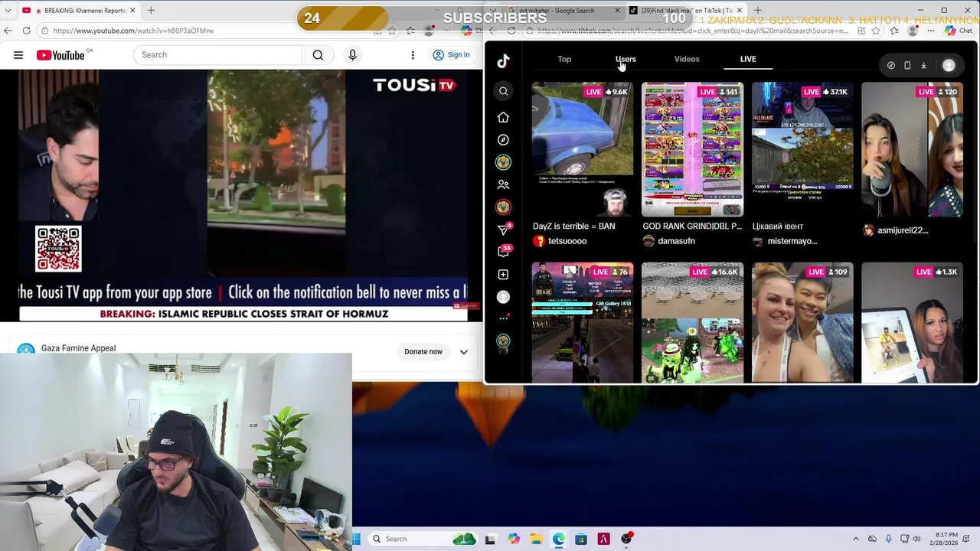The width and height of the screenshot is (980, 551).
Task: Open the Friends icon in TikTok sidebar
Action: click(x=503, y=184)
